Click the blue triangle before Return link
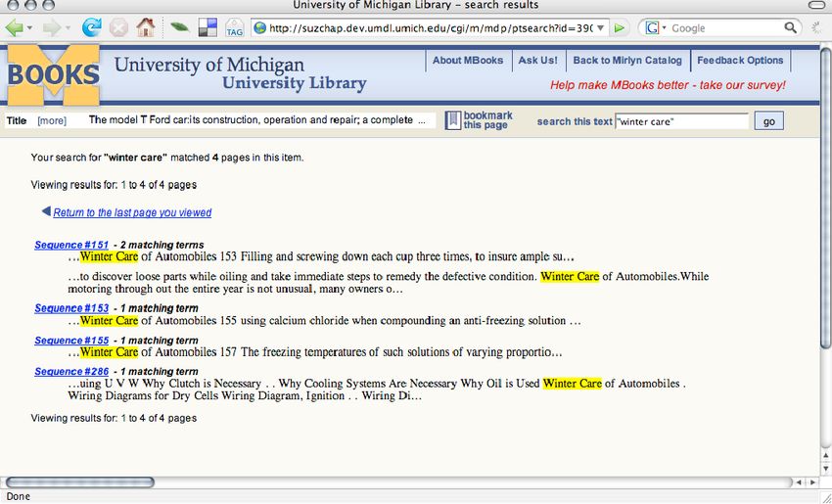Image resolution: width=832 pixels, height=504 pixels. [46, 211]
